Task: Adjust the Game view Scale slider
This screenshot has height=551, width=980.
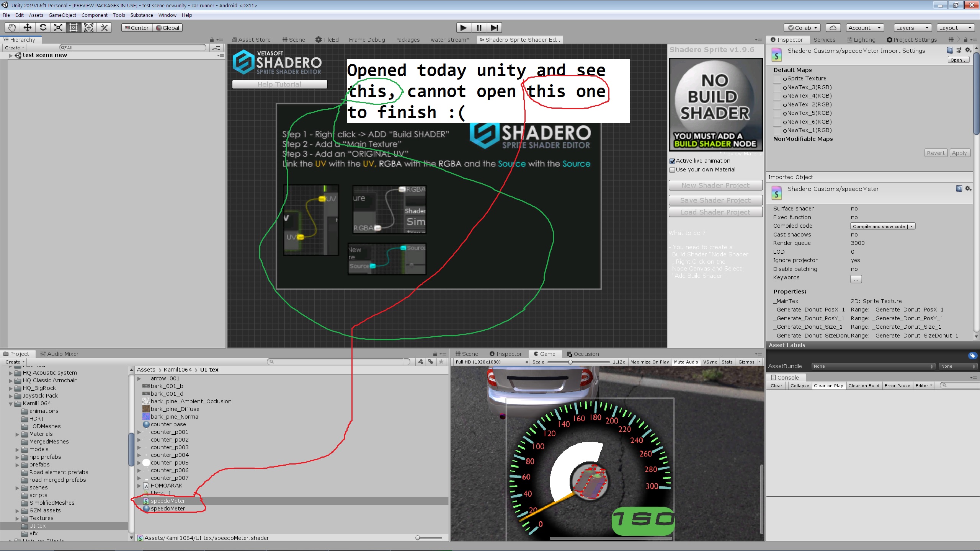Action: 570,362
